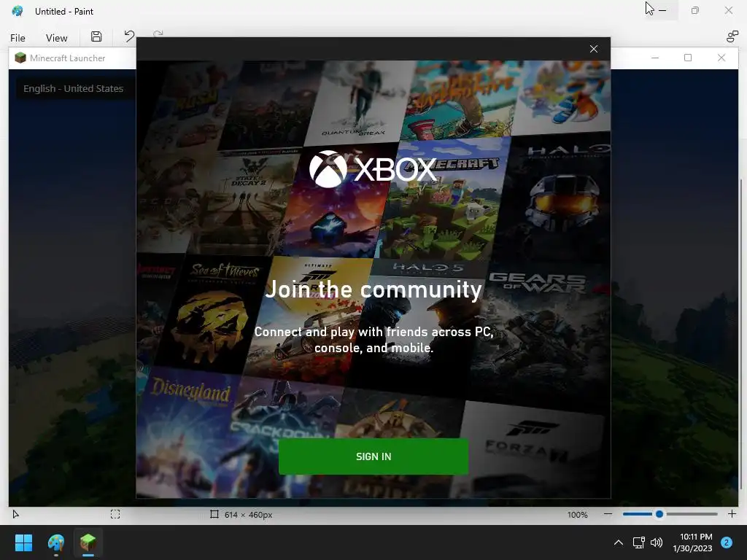The image size is (747, 560).
Task: Close the Xbox sign-in dialog
Action: [594, 49]
